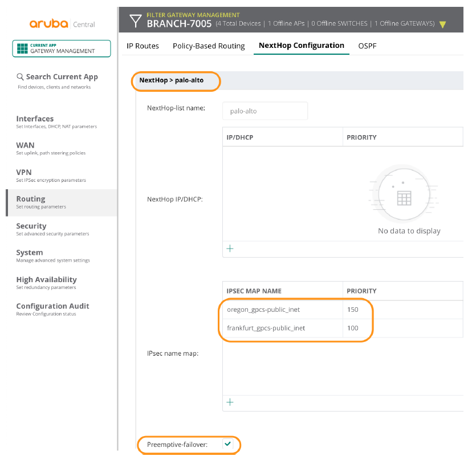Select the frankfurt_gpcs-public_inet row

[x=266, y=328]
